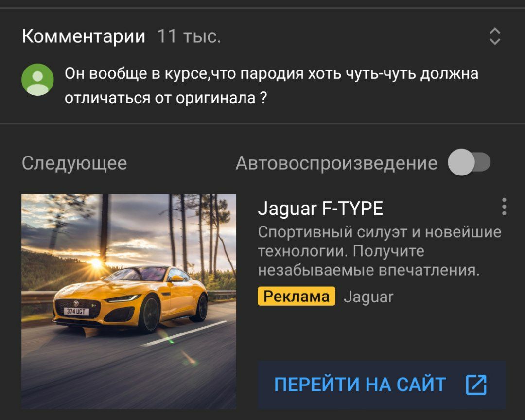Open the top comment about пародия
Viewport: 525px width, 420px height.
[x=271, y=86]
